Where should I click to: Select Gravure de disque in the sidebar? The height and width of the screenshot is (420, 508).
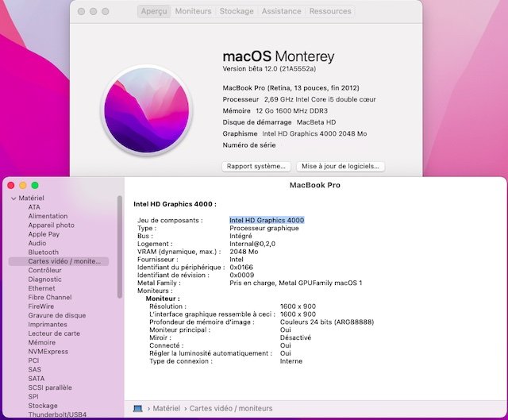coord(57,315)
